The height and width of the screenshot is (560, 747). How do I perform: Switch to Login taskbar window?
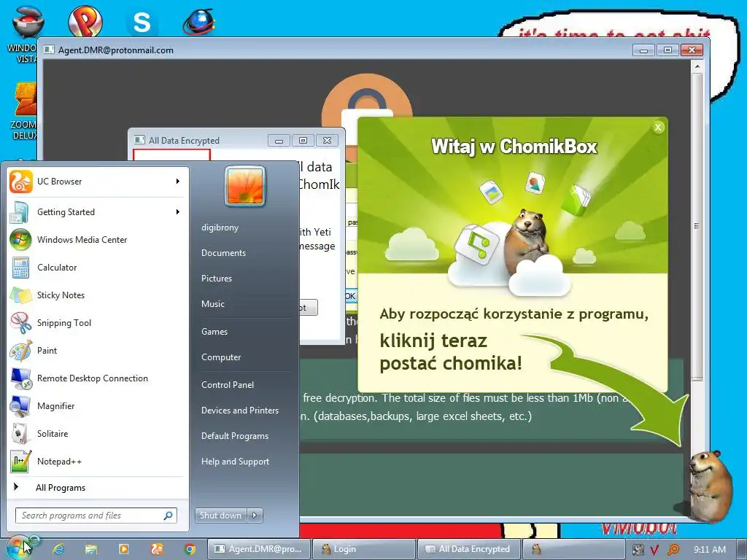point(364,549)
